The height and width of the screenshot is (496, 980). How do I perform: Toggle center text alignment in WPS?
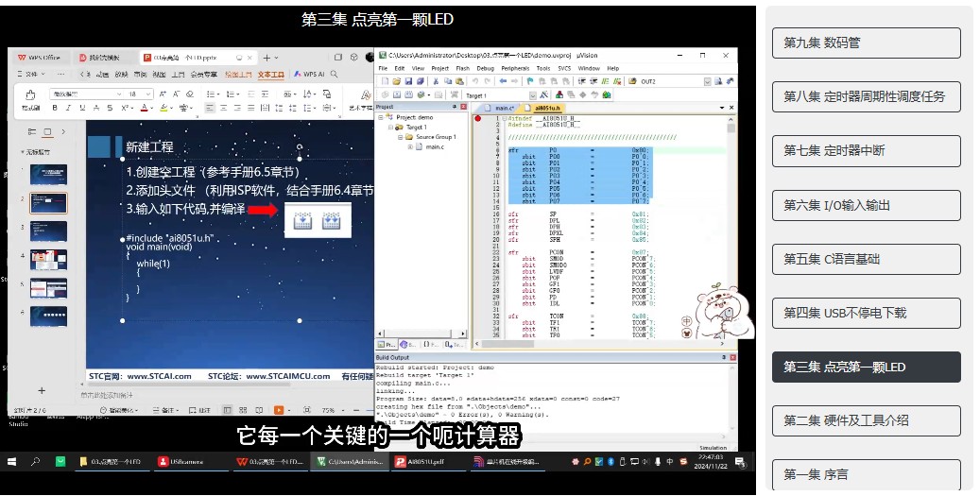[223, 108]
